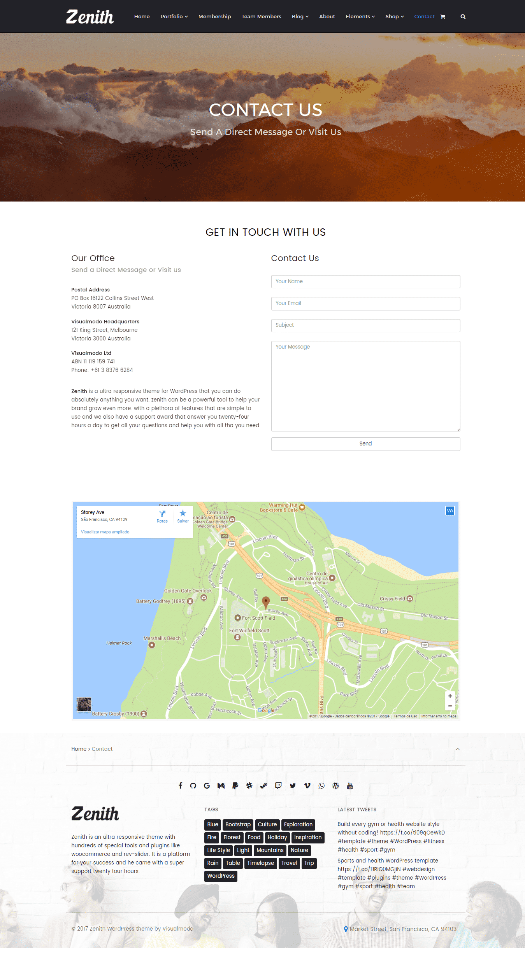Open the shopping cart icon

[x=442, y=17]
